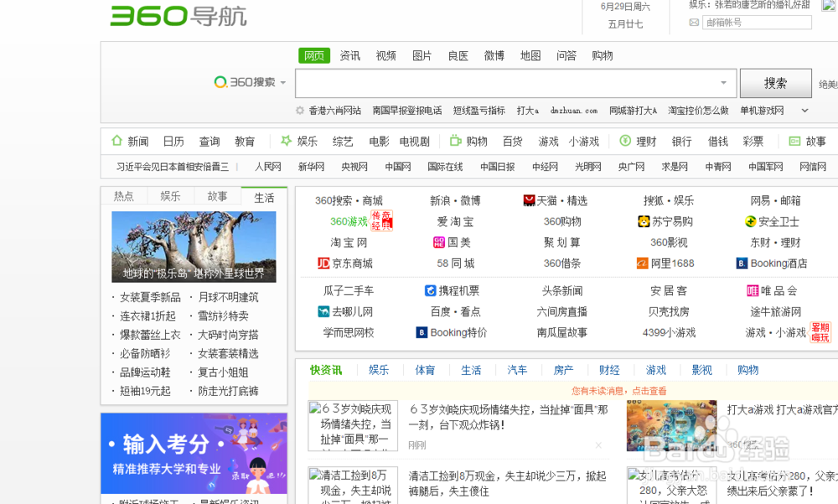The image size is (838, 504).
Task: Click the mailbox envelope icon
Action: tap(694, 23)
